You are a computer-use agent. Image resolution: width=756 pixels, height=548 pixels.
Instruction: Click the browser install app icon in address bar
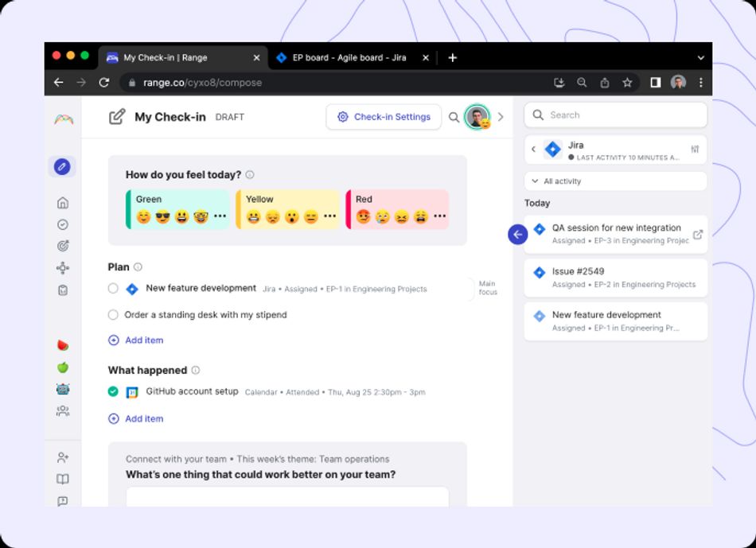559,83
